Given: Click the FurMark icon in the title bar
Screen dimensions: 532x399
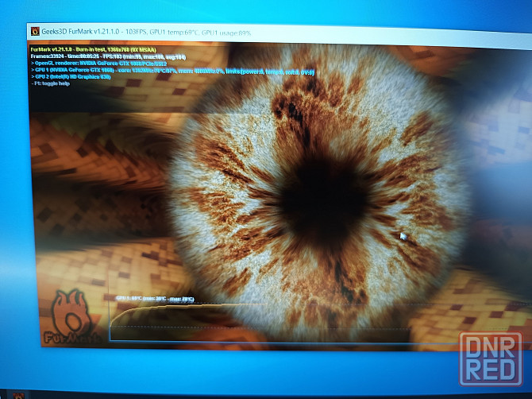Looking at the screenshot, I should (34, 32).
